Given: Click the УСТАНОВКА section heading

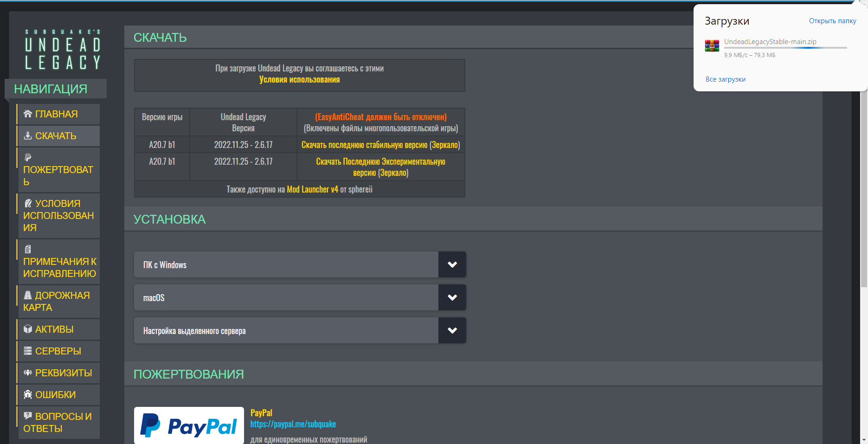Looking at the screenshot, I should point(169,219).
